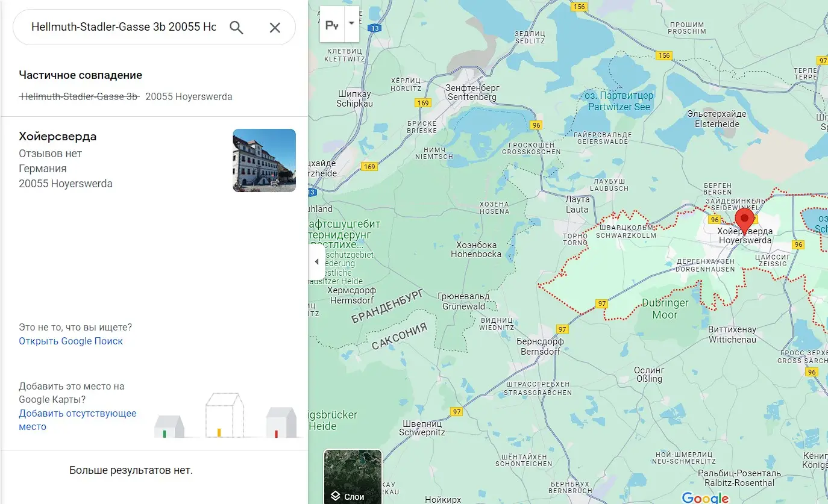Viewport: 828px width, 504px height.
Task: Open the Открыть Google Поиск link
Action: click(71, 341)
